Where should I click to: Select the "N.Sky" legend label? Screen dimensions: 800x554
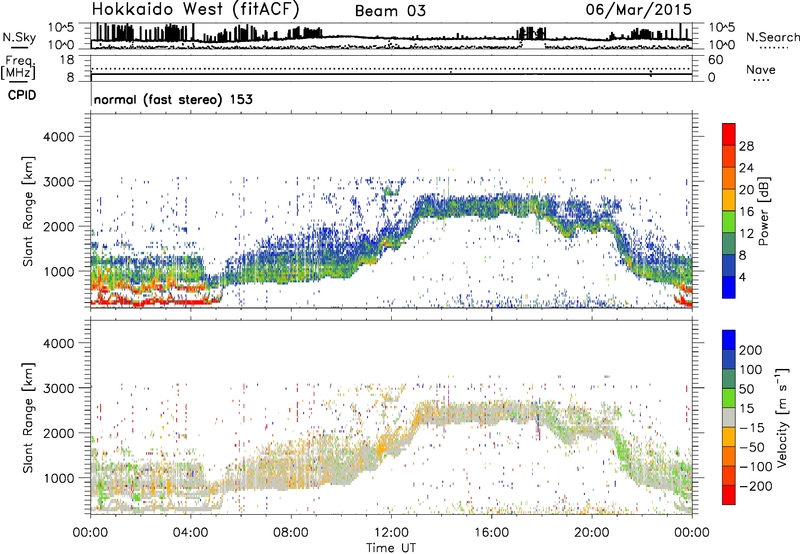(19, 37)
